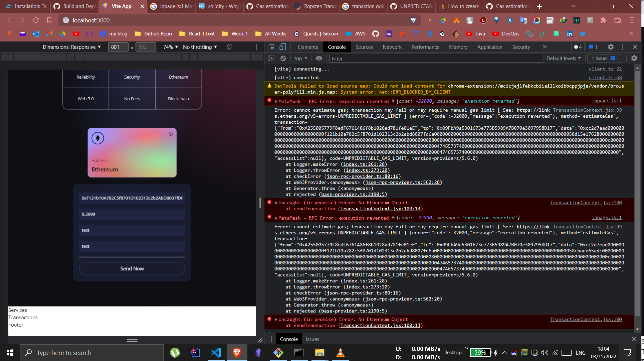Click the Brave Shields icon in address bar
The width and height of the screenshot is (644, 361).
(x=413, y=20)
